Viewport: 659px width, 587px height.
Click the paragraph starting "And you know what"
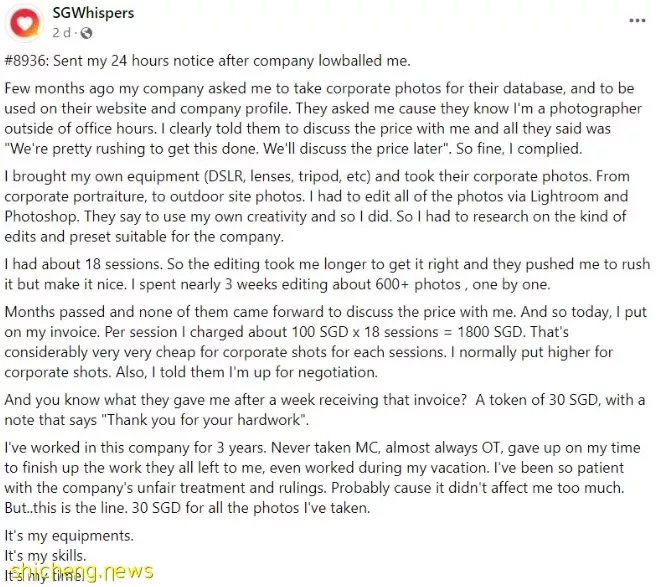[x=324, y=410]
